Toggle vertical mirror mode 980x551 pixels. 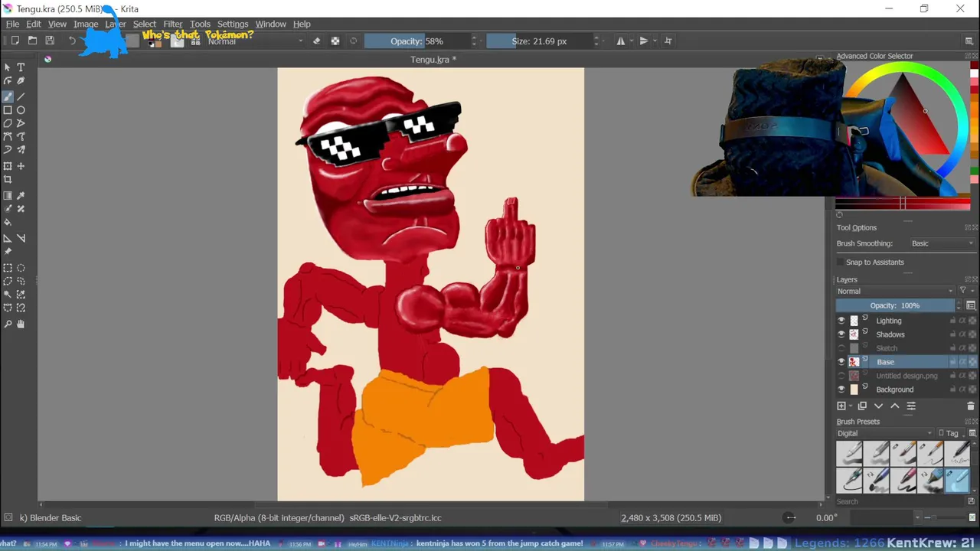point(644,41)
